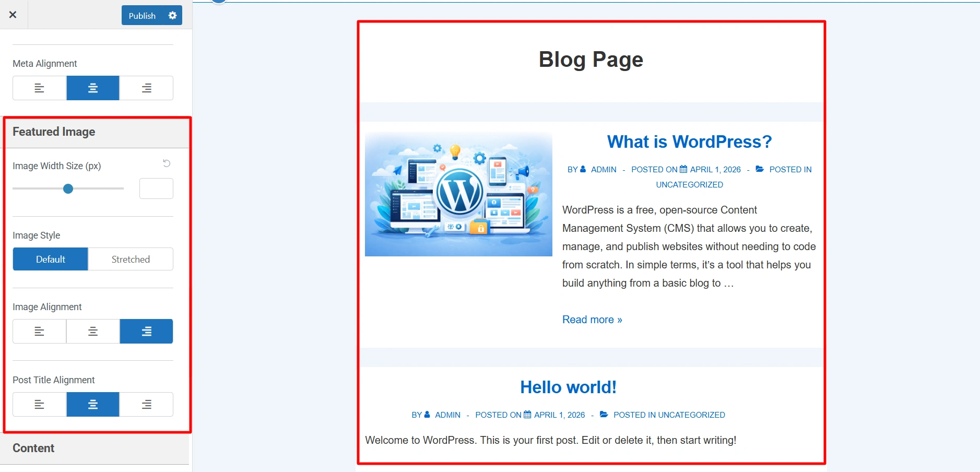
Task: Click ADMIN author link on WordPress post
Action: click(604, 170)
